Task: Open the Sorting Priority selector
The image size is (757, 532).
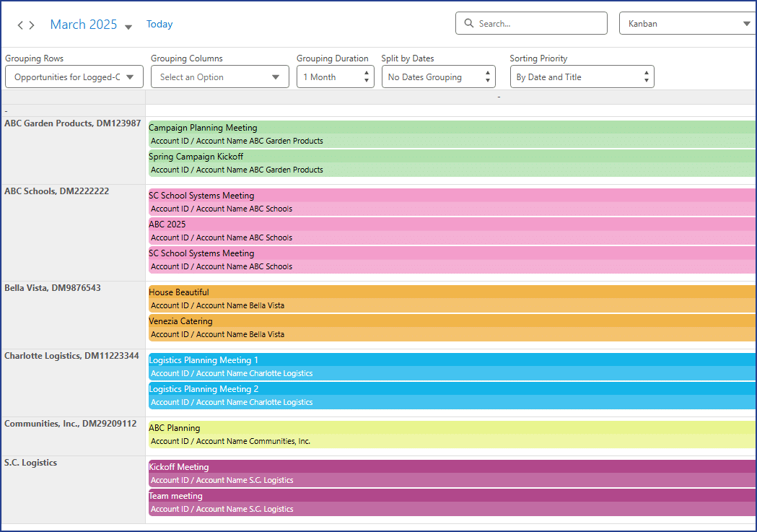Action: [x=582, y=77]
